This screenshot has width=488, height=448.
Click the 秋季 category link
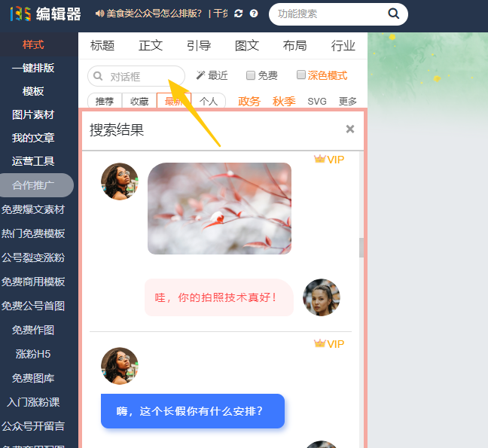coord(284,101)
